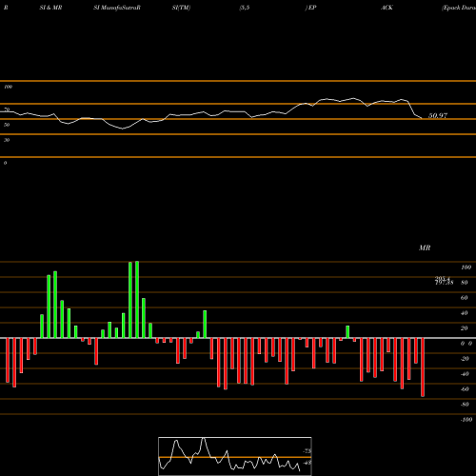Click the MR axis label -80
This screenshot has height=476, width=476.
(465, 405)
